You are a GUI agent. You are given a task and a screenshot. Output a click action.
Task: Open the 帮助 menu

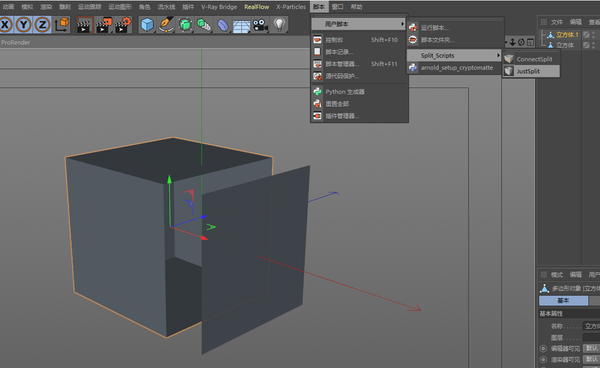point(356,7)
